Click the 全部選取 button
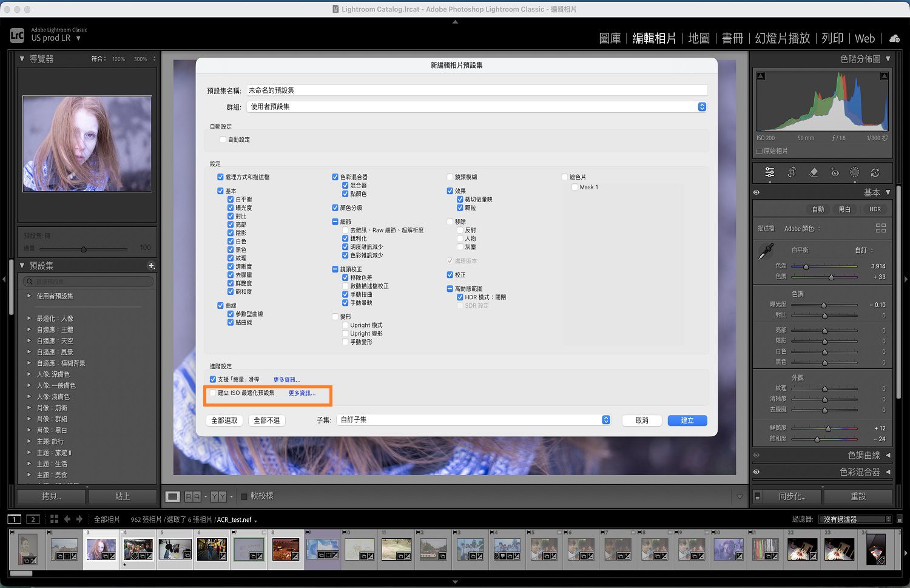Image resolution: width=910 pixels, height=588 pixels. point(224,421)
